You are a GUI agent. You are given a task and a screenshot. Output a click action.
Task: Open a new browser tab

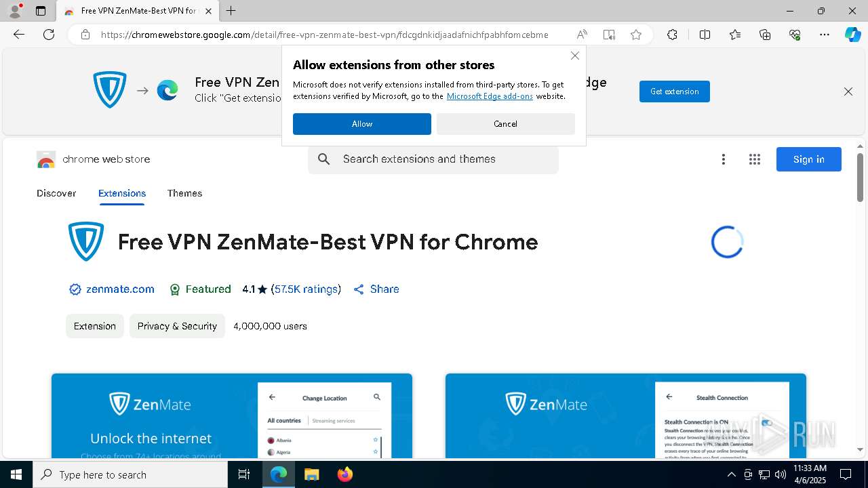coord(231,11)
